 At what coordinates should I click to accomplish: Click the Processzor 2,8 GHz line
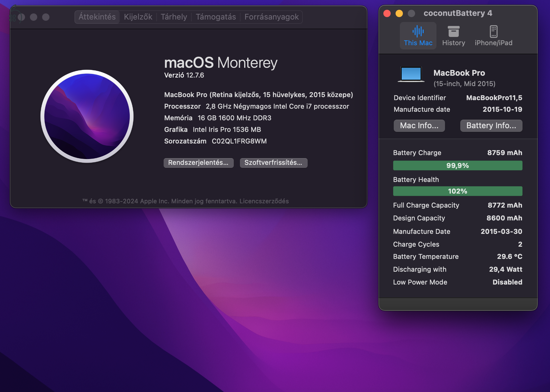[257, 106]
